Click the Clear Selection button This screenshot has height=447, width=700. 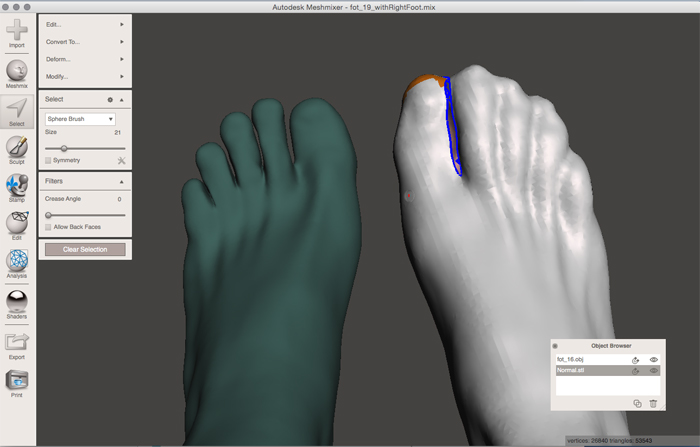85,250
